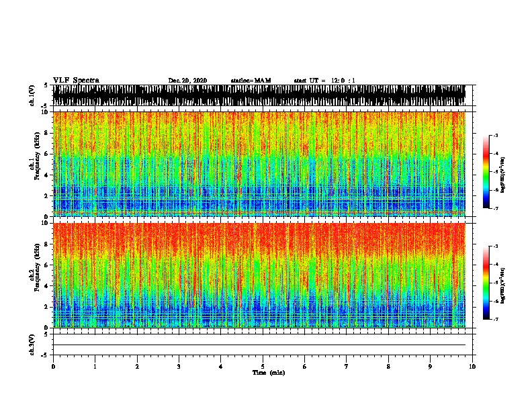This screenshot has width=532, height=411.
Task: Click the "-3" label on the ch.1 colorbar
Action: [495, 135]
